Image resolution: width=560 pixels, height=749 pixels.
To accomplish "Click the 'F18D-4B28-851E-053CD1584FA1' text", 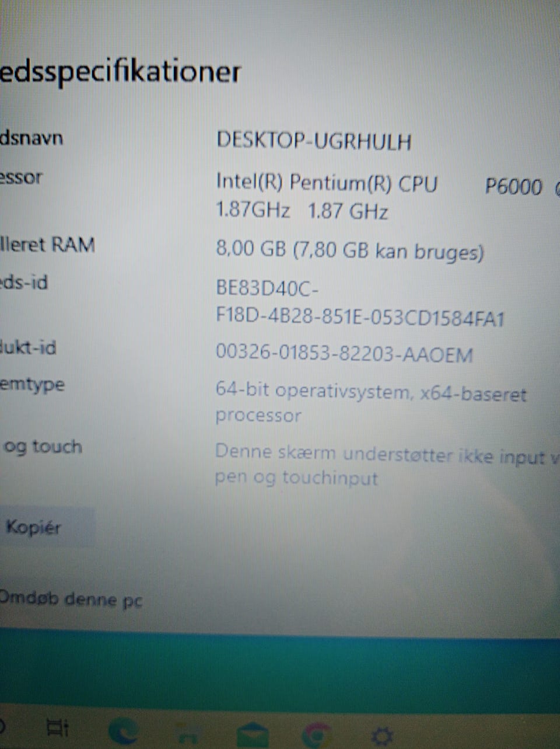I will click(x=360, y=318).
